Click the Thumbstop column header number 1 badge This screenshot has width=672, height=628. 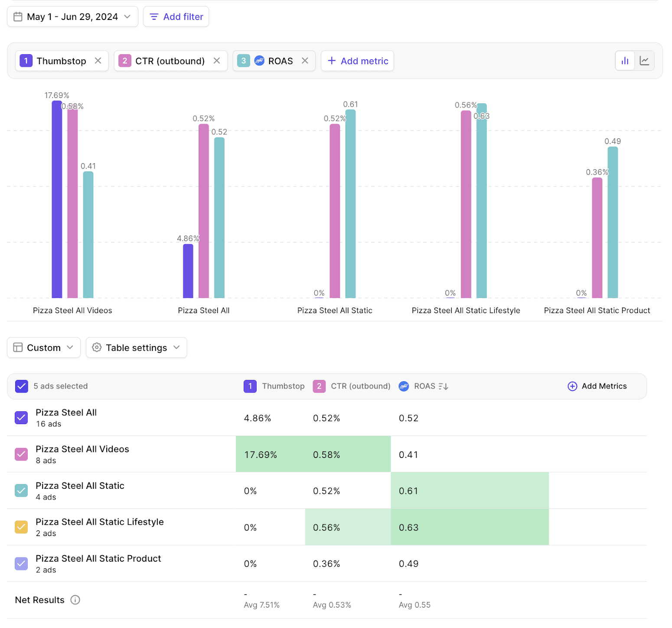tap(250, 386)
